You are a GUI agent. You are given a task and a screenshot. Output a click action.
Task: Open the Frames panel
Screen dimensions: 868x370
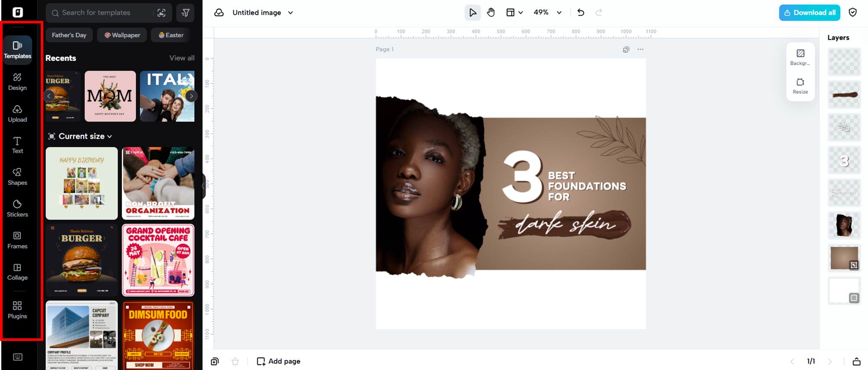(x=17, y=240)
